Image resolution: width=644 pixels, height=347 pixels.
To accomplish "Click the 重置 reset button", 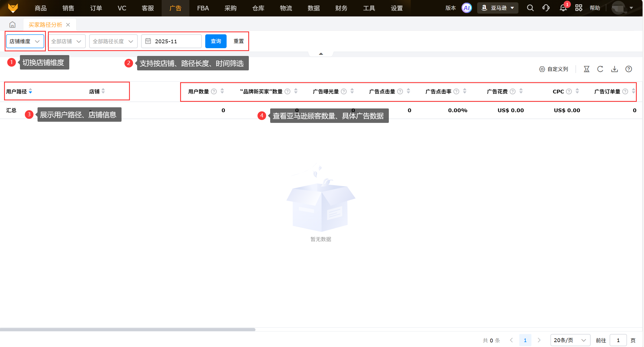I will (238, 41).
